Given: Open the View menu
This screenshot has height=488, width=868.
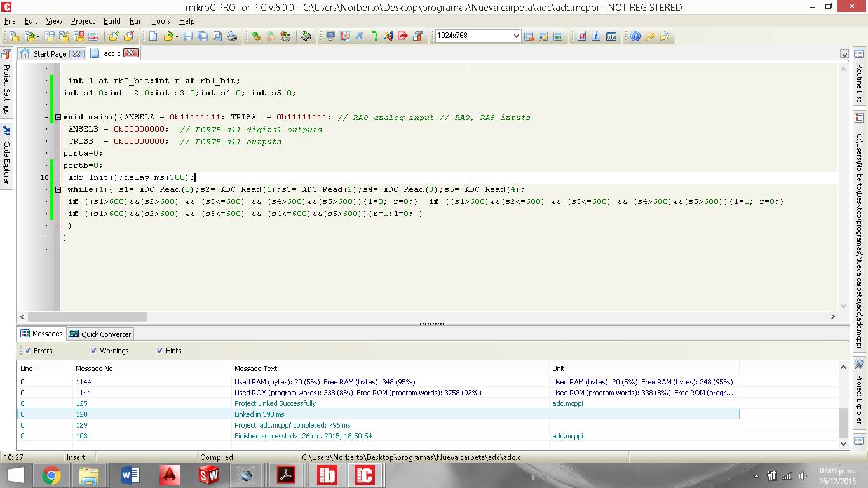Looking at the screenshot, I should (x=54, y=21).
